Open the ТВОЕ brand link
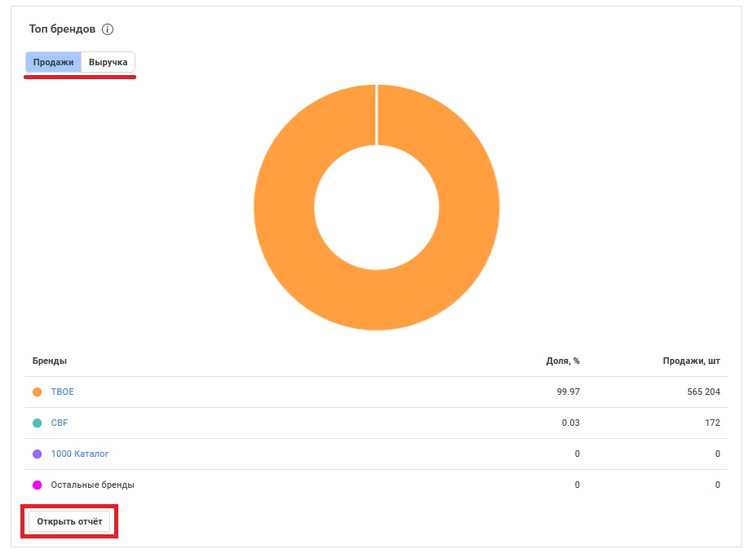This screenshot has width=756, height=558. coord(62,392)
